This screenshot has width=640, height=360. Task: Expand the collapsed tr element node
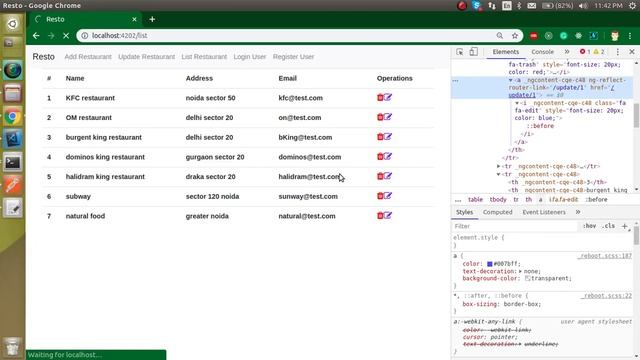498,166
